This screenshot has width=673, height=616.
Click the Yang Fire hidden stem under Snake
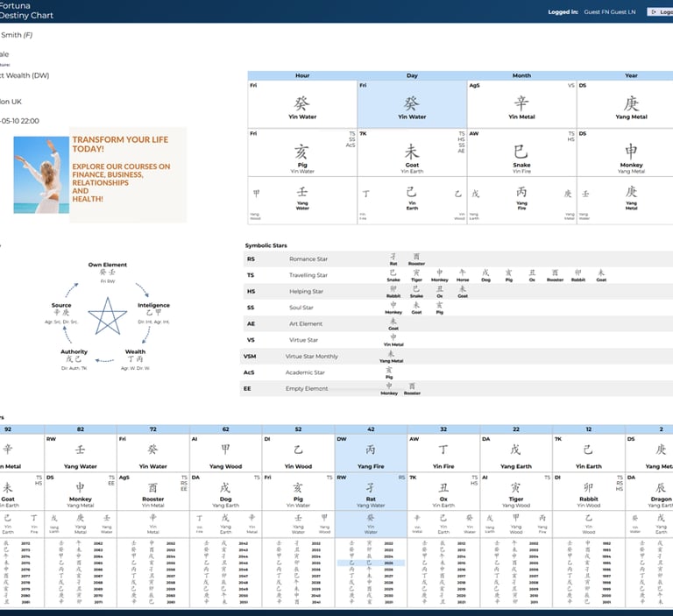point(521,192)
